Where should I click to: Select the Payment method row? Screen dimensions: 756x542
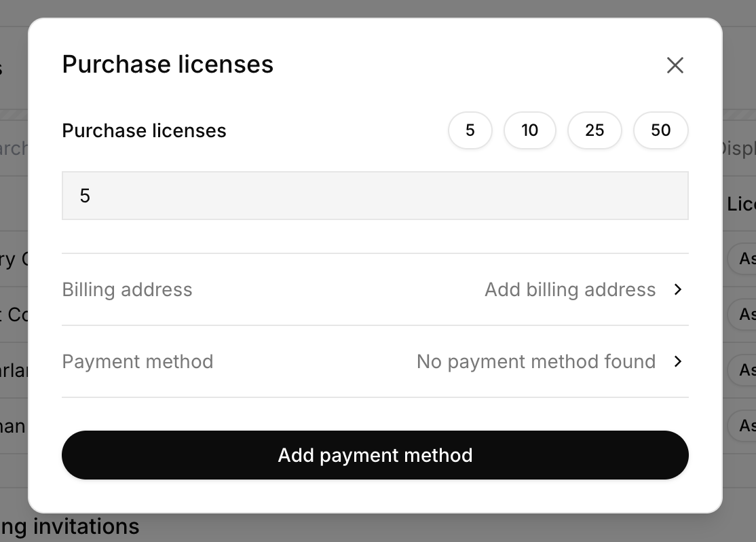pos(138,361)
